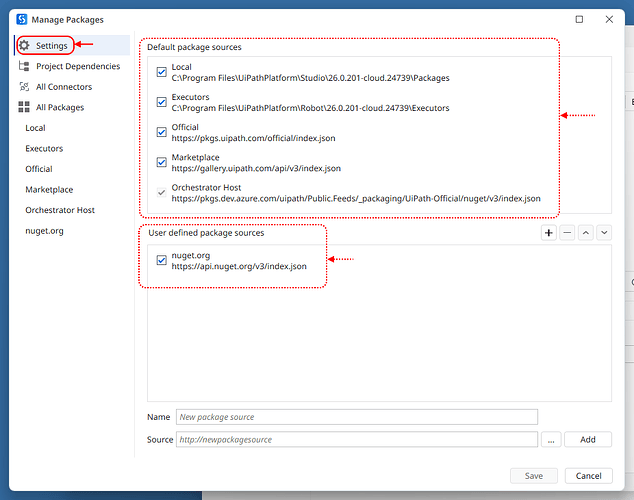Image resolution: width=634 pixels, height=500 pixels.
Task: Add a source with plus icon
Action: coord(549,233)
